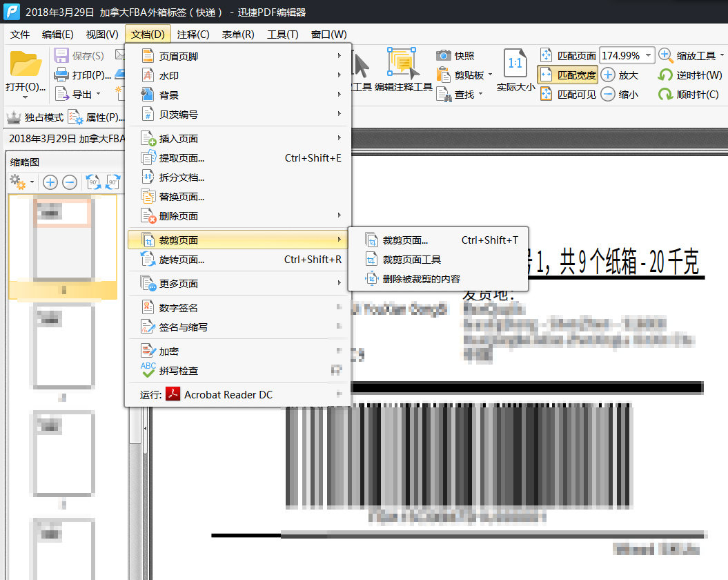Screen dimensions: 728x580
Task: Zoom in thumbnails with plus icon
Action: coord(50,182)
